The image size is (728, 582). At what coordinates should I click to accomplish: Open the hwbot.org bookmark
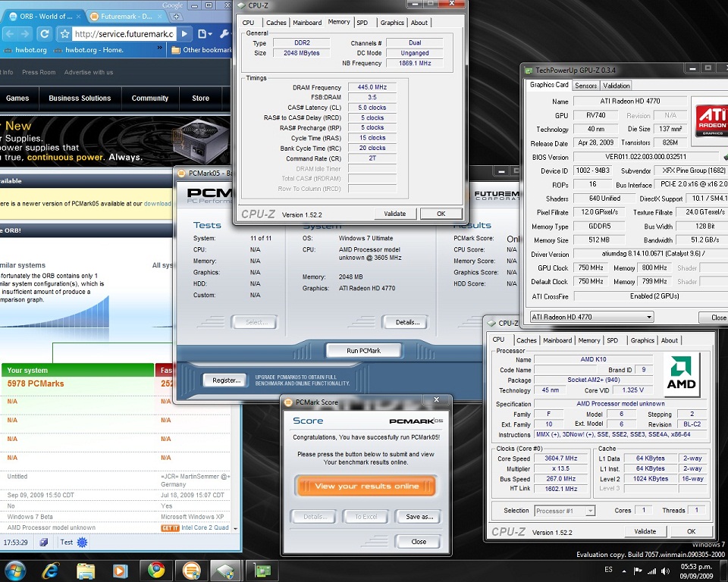click(x=24, y=50)
